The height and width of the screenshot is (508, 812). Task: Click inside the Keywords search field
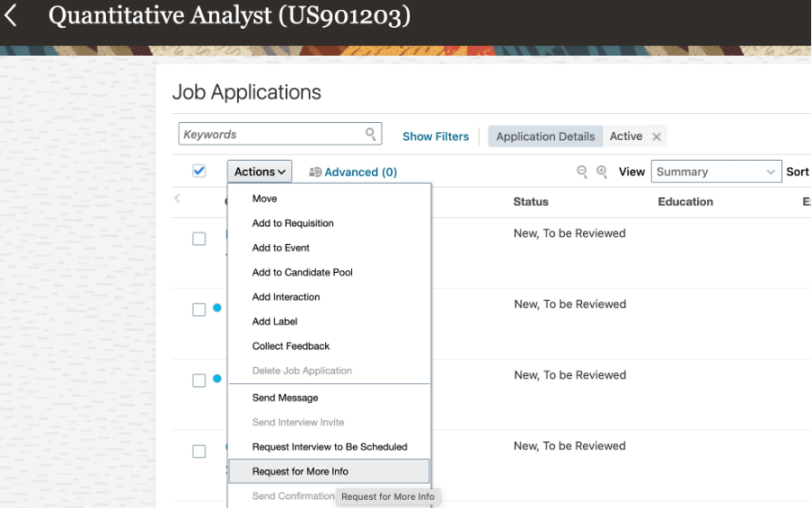pos(269,135)
